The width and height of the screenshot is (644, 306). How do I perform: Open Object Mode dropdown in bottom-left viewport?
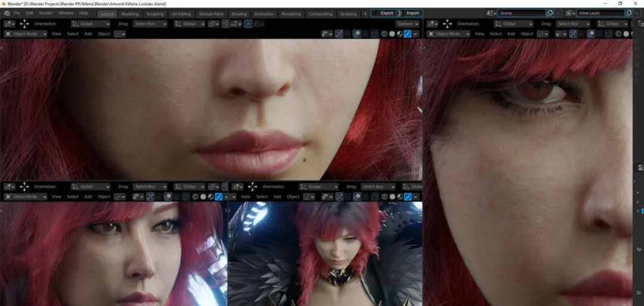(26, 196)
